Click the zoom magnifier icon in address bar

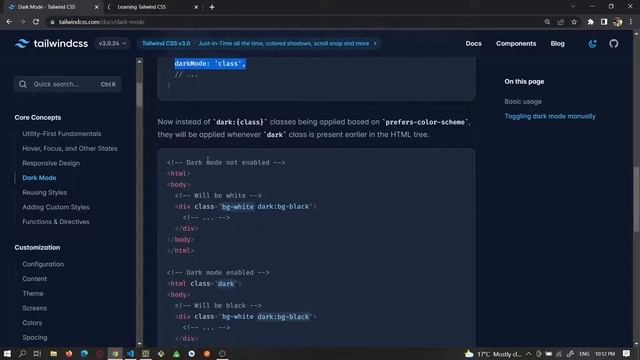pyautogui.click(x=547, y=22)
